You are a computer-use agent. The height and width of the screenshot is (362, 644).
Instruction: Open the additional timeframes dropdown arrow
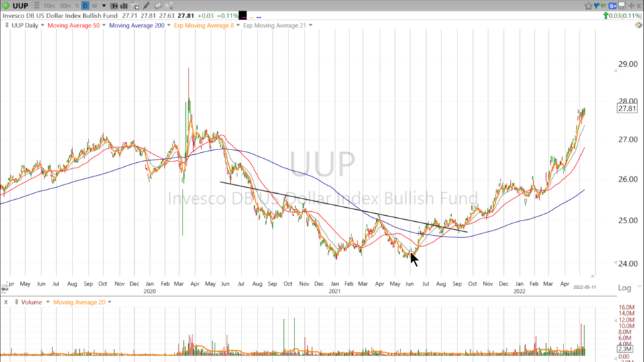[104, 6]
